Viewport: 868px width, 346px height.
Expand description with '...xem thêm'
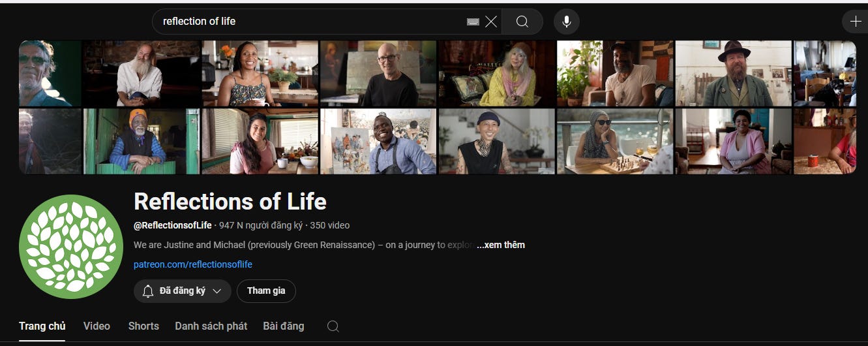[x=501, y=245]
